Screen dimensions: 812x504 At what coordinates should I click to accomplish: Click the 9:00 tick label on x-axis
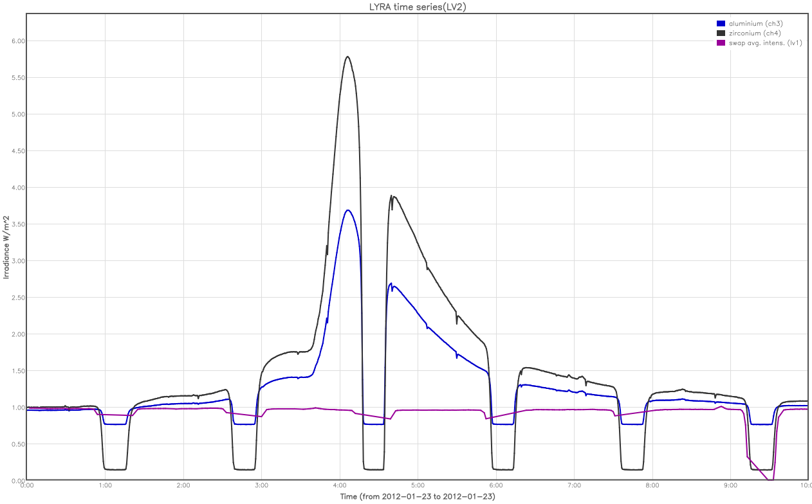tap(730, 486)
